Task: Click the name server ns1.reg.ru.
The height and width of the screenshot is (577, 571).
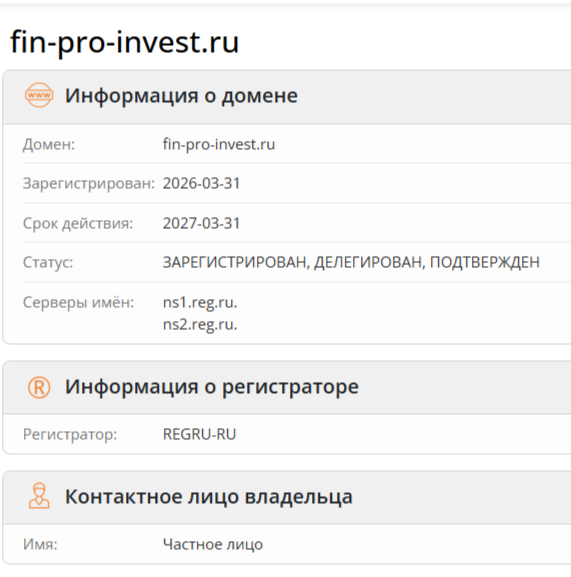Action: click(200, 303)
